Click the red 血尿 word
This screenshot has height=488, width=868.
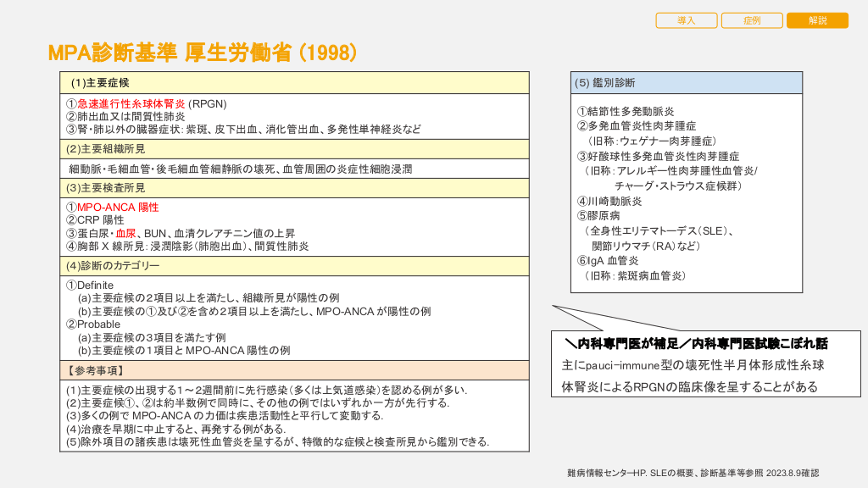pyautogui.click(x=126, y=233)
